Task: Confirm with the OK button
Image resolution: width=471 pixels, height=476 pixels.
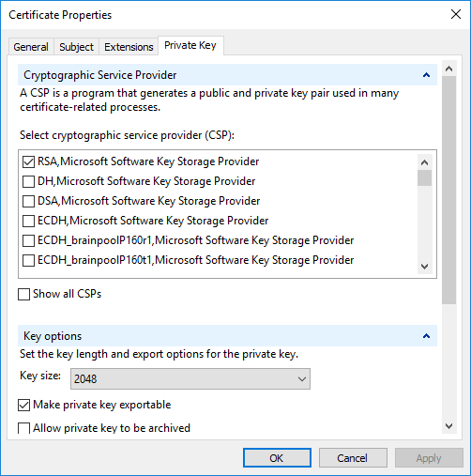Action: (x=277, y=458)
